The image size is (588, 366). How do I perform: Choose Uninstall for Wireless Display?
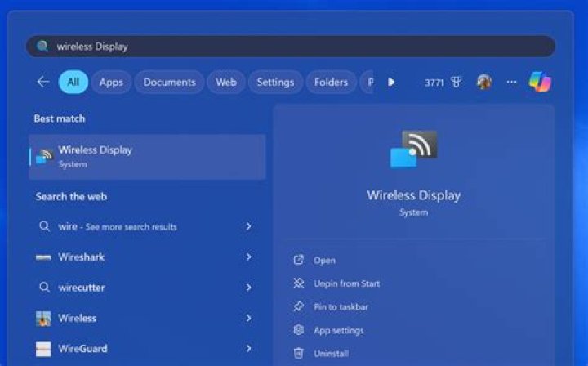coord(331,354)
